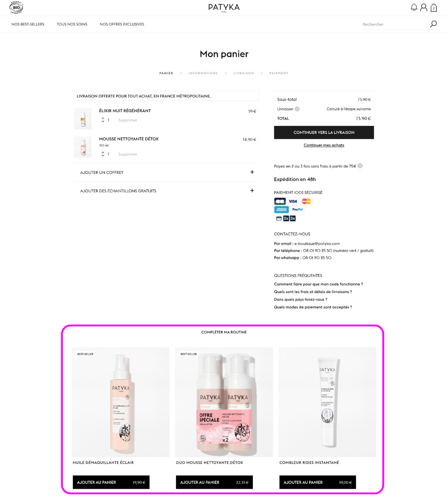Open the Nos Best-Sellers menu
Viewport: 448px width, 499px height.
point(28,24)
